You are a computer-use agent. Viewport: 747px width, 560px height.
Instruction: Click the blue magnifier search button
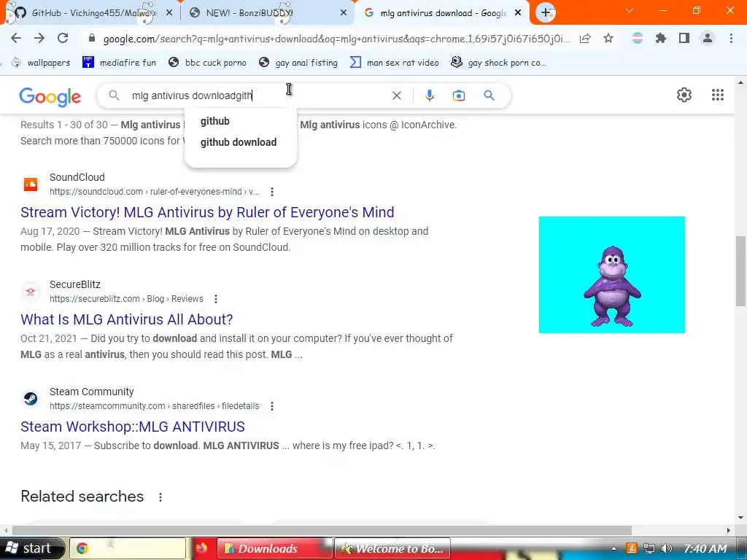click(x=489, y=96)
